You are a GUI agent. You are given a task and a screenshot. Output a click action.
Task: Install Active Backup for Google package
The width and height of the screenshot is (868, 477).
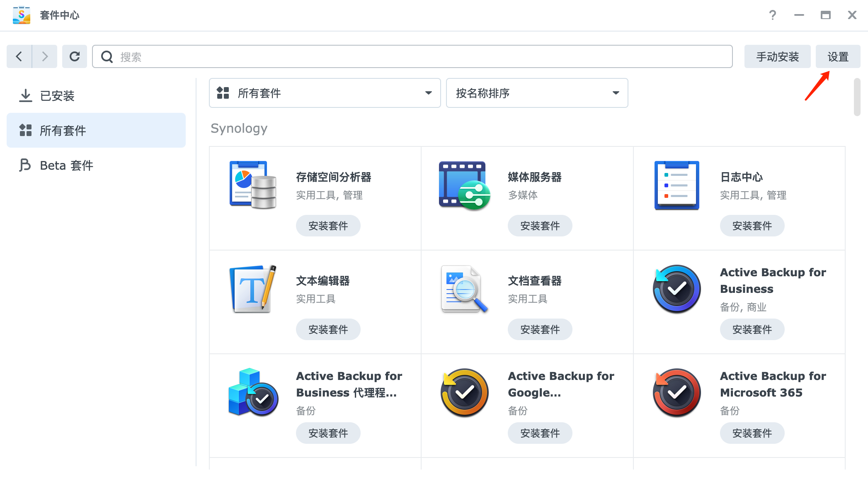[540, 433]
